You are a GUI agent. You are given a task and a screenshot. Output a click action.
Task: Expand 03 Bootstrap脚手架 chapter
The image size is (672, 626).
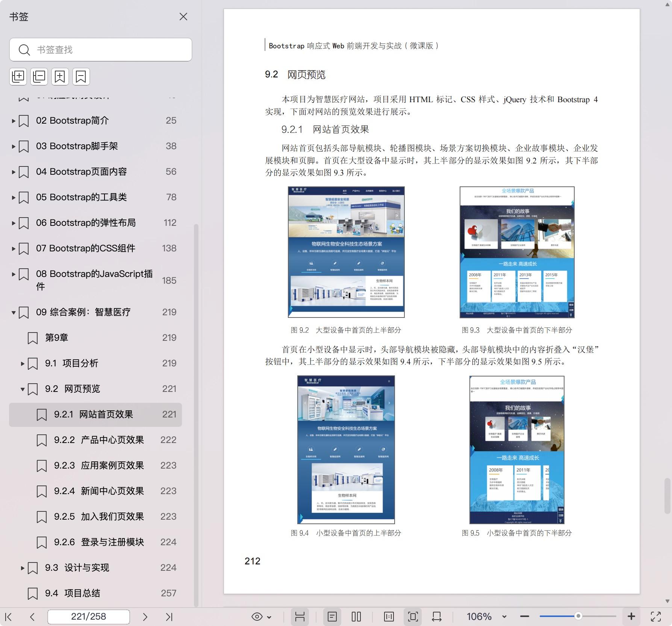[14, 147]
